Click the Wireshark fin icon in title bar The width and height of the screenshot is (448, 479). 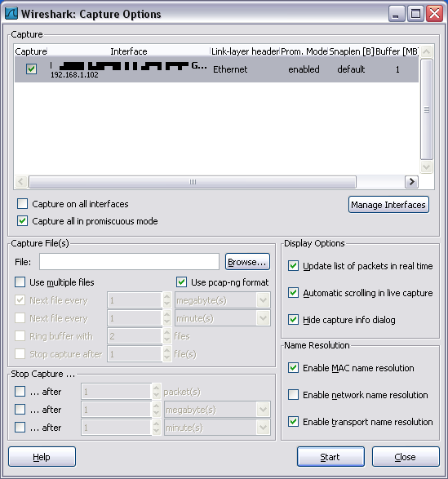(11, 13)
